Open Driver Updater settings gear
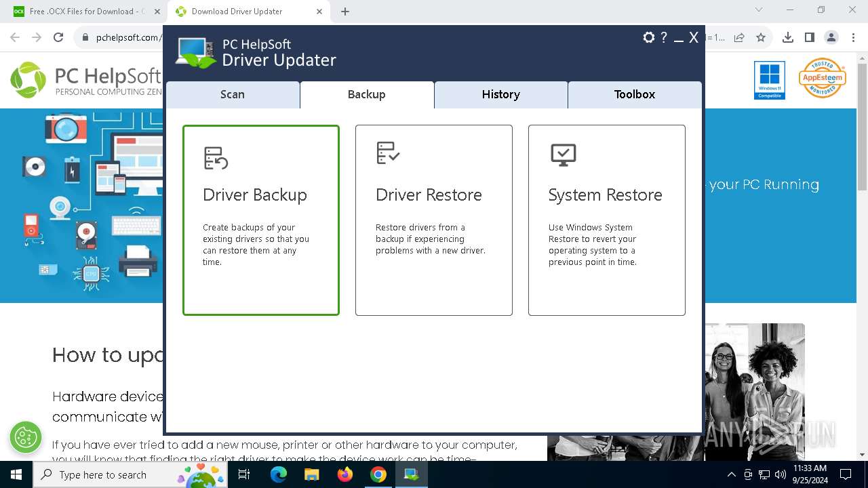The height and width of the screenshot is (488, 868). [x=649, y=38]
